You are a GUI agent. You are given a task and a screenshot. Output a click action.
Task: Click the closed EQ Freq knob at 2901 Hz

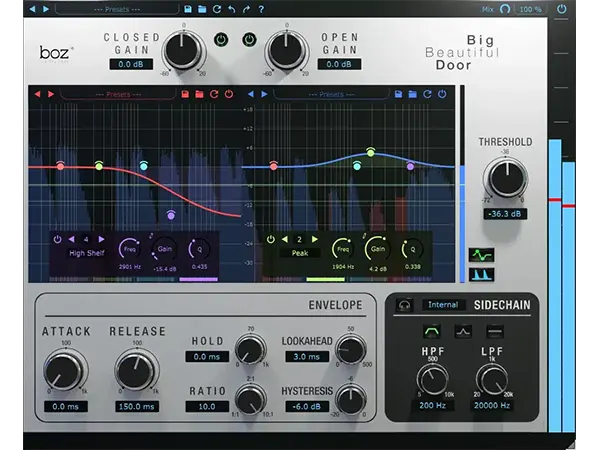tap(129, 249)
